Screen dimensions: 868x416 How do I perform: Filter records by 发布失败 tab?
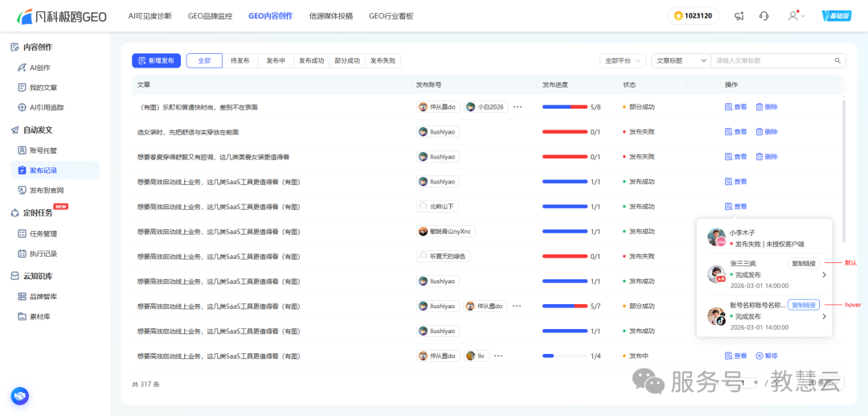tap(383, 61)
